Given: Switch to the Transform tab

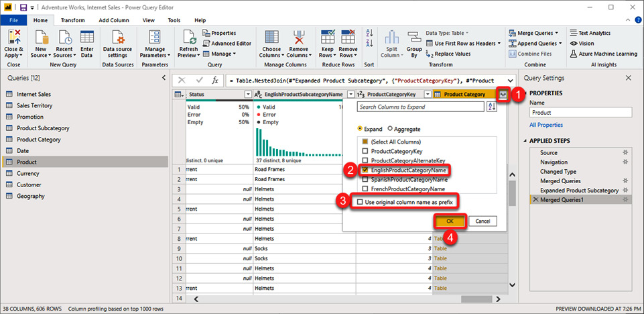Looking at the screenshot, I should tap(72, 20).
